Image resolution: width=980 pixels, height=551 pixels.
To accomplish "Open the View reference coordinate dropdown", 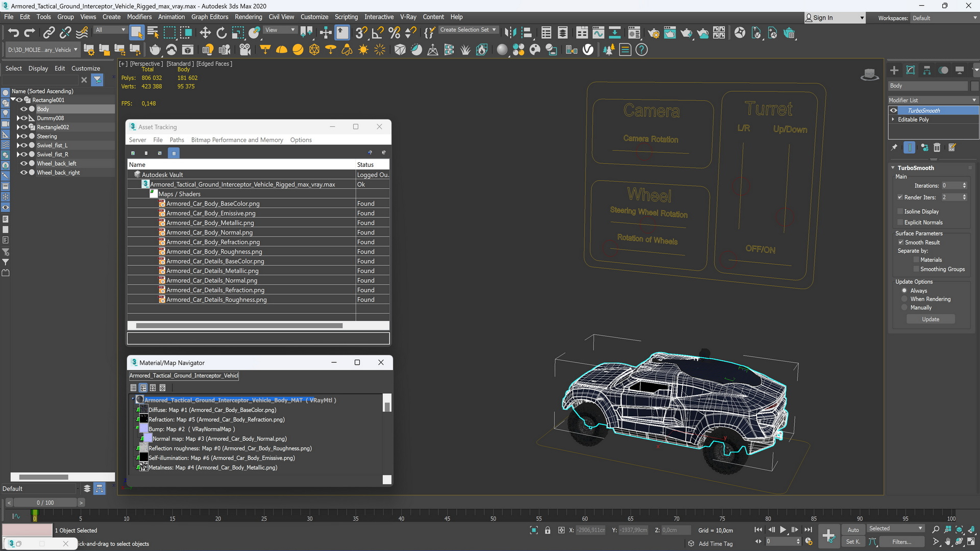I will click(280, 30).
